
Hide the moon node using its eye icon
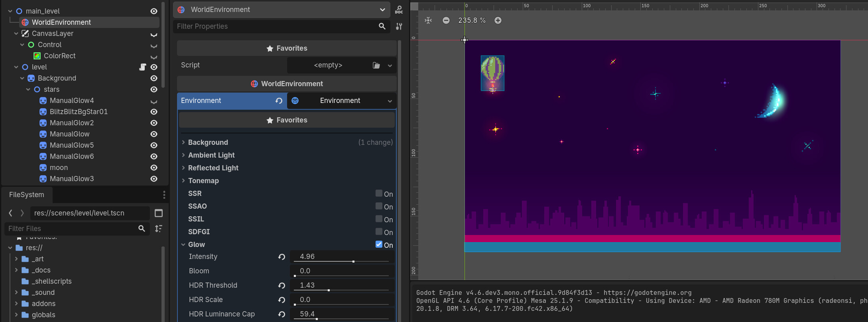[x=154, y=168]
